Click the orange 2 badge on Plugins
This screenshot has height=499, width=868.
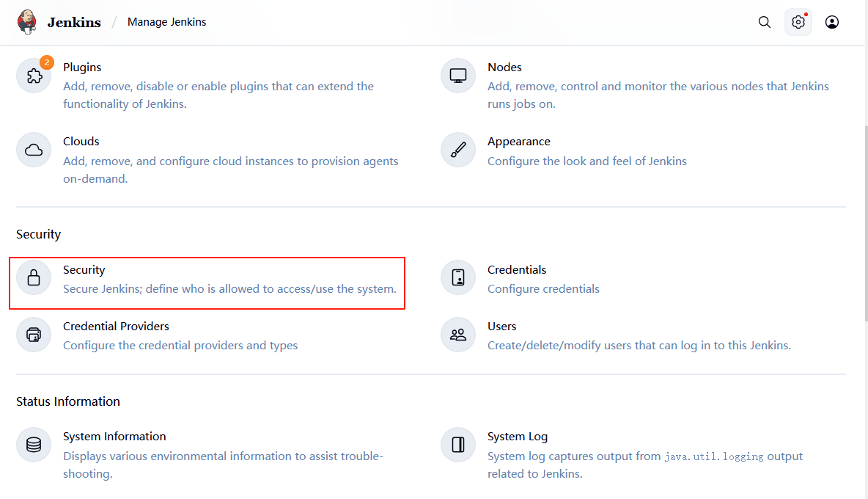click(x=47, y=62)
